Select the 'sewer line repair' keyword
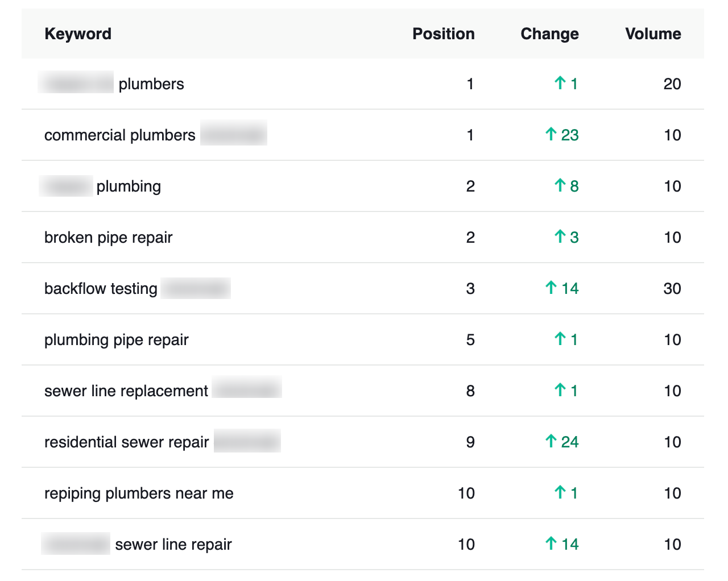 pyautogui.click(x=173, y=545)
